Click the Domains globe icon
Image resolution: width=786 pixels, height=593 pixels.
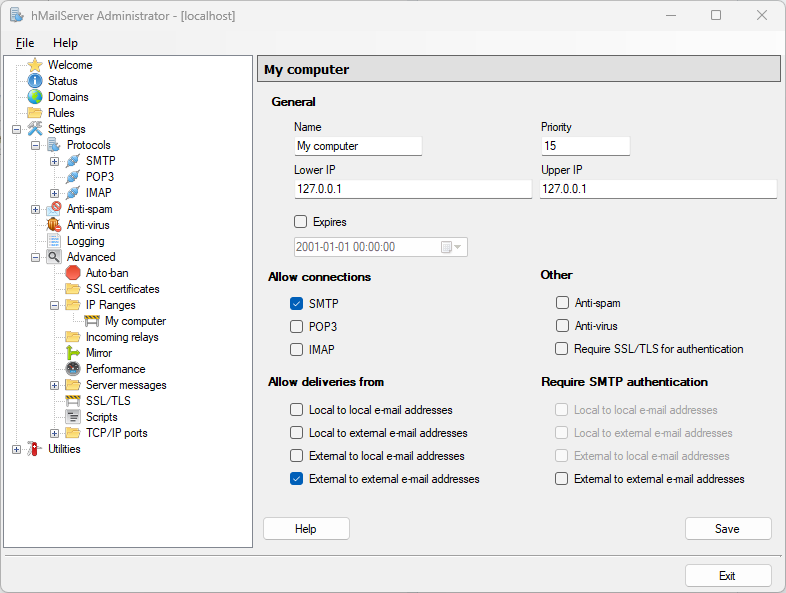point(35,97)
